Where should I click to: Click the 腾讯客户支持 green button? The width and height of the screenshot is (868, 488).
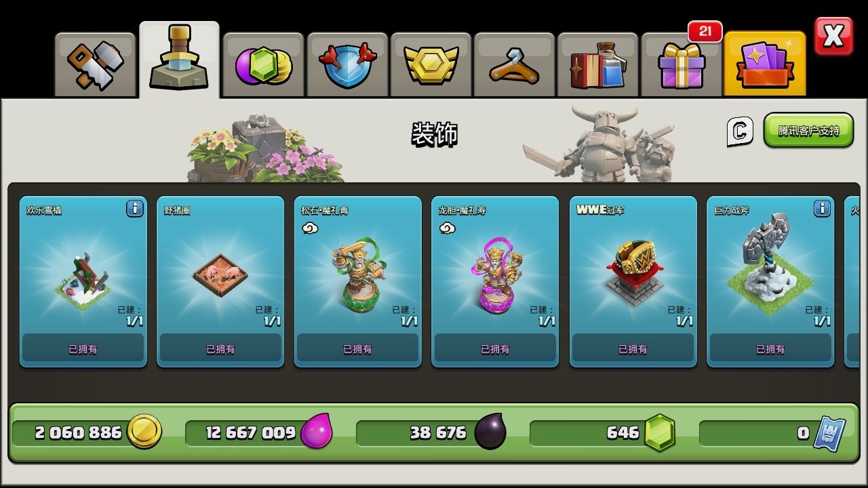pos(808,130)
